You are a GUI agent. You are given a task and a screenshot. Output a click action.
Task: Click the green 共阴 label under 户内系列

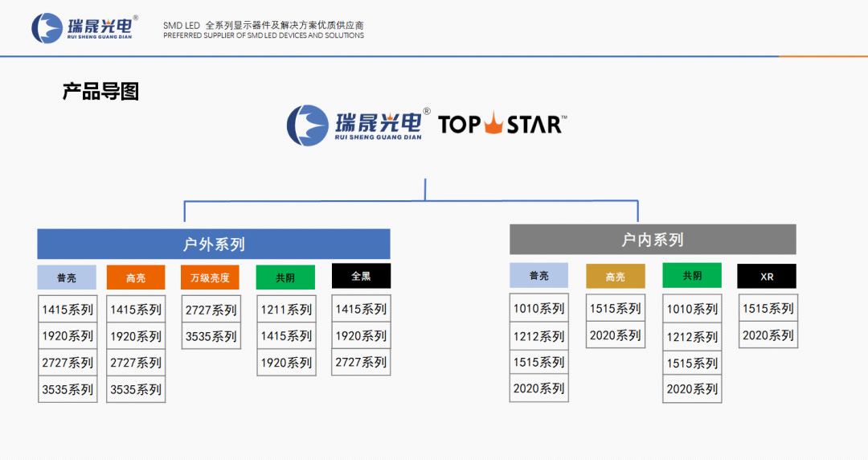point(692,276)
